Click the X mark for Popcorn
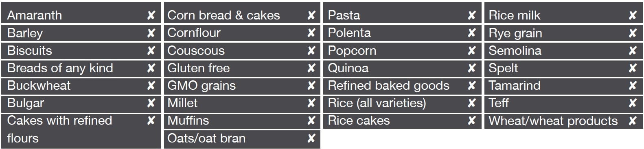 tap(472, 50)
